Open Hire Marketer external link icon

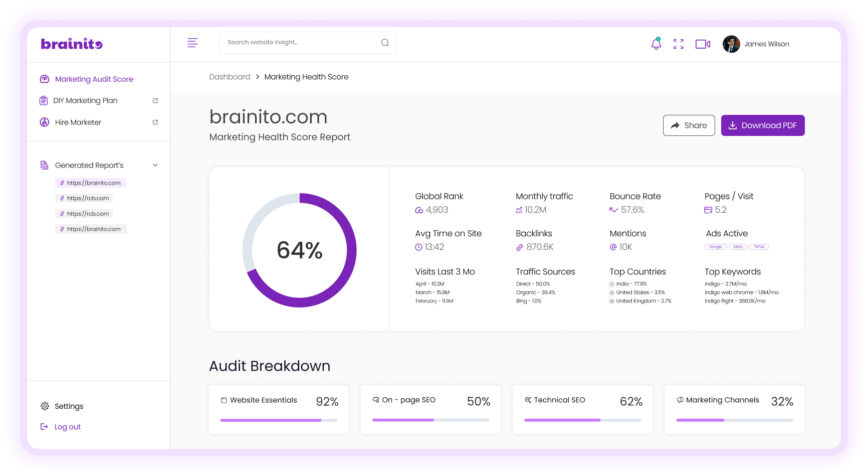click(155, 122)
